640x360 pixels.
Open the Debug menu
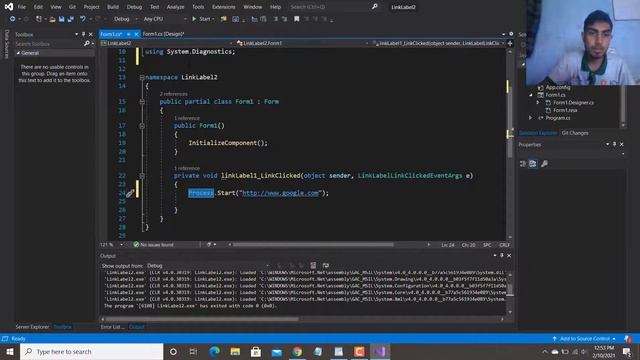pos(134,7)
